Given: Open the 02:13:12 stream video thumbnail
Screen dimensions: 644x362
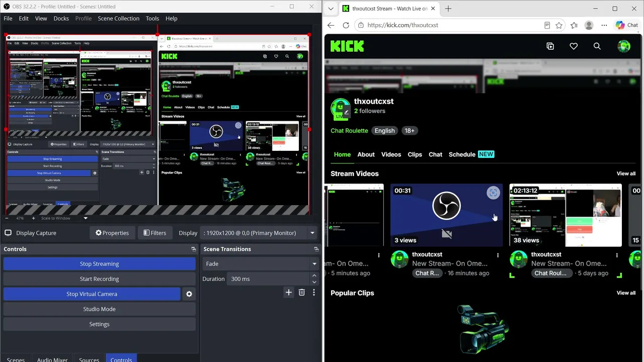Looking at the screenshot, I should pyautogui.click(x=566, y=215).
